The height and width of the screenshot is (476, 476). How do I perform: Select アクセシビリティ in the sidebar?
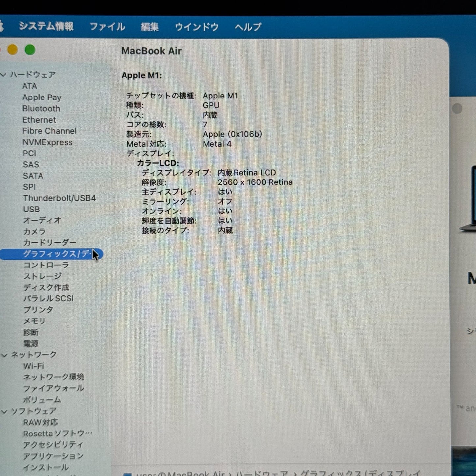click(x=53, y=445)
